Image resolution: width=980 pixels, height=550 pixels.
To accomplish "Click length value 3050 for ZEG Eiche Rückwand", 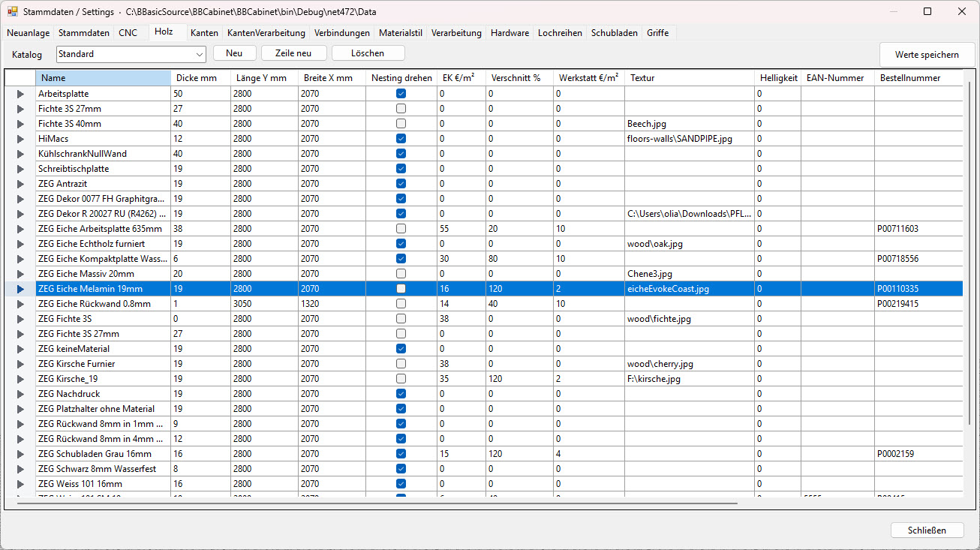I will [x=264, y=304].
